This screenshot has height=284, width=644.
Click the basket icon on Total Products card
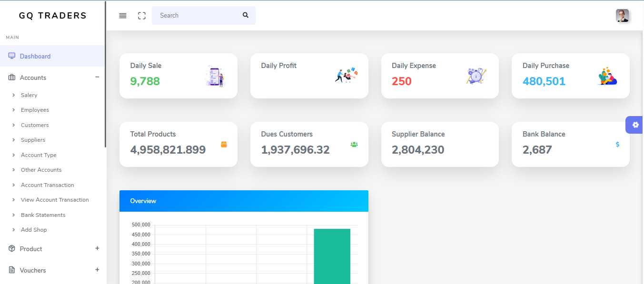(223, 144)
